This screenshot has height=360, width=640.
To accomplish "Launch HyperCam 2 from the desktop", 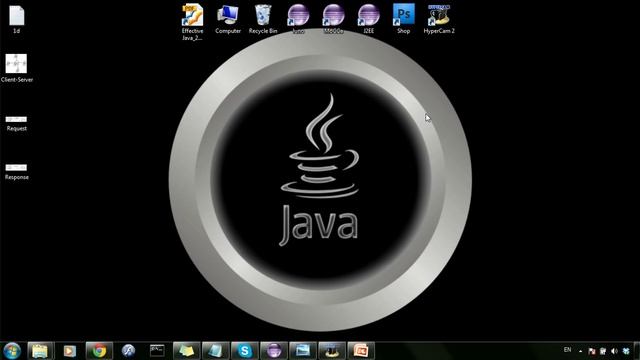I will coord(439,19).
